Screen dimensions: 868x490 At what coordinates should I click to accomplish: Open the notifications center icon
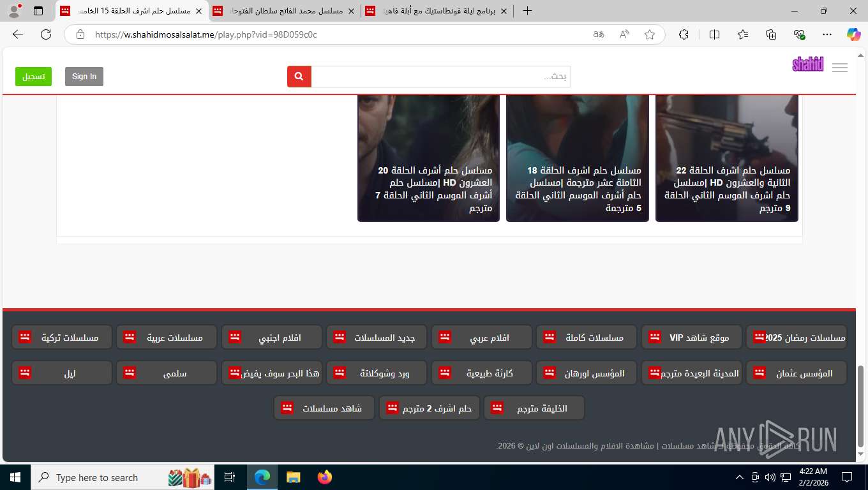coord(847,477)
